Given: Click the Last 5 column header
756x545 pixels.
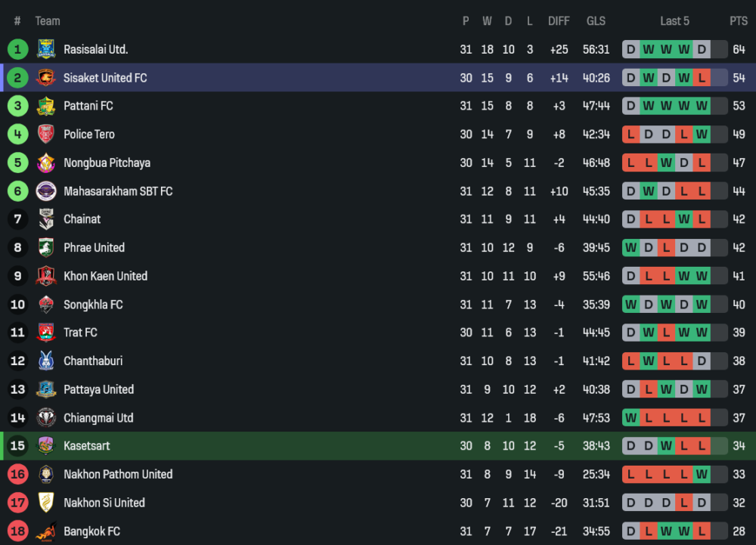Looking at the screenshot, I should click(674, 21).
